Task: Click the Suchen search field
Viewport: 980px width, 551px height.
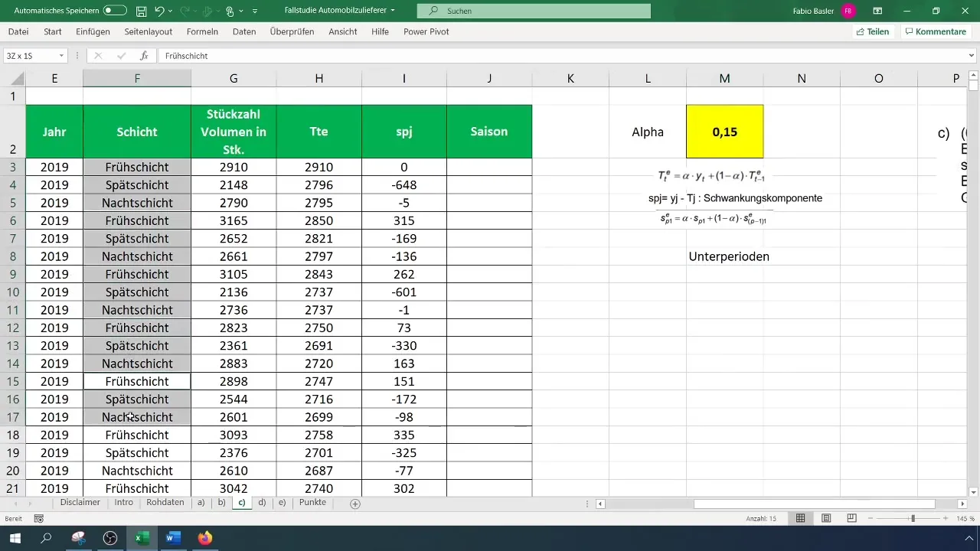Action: click(534, 11)
